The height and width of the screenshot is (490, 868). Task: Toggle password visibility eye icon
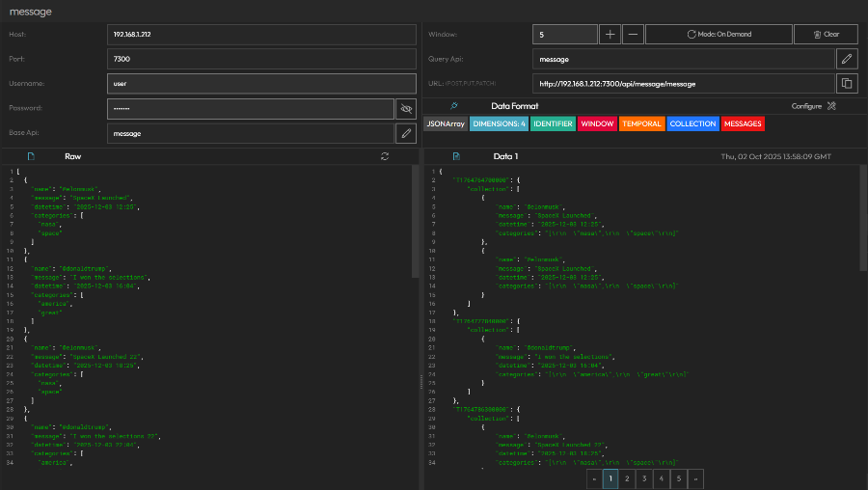click(406, 109)
